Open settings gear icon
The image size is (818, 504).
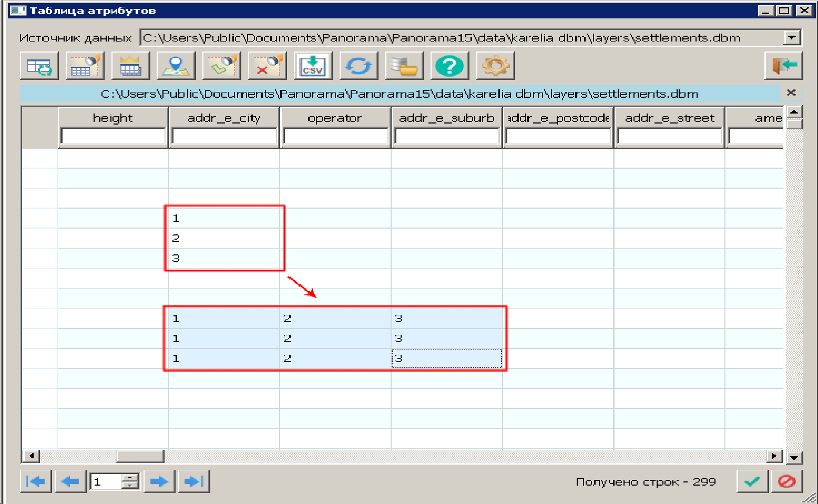[495, 66]
